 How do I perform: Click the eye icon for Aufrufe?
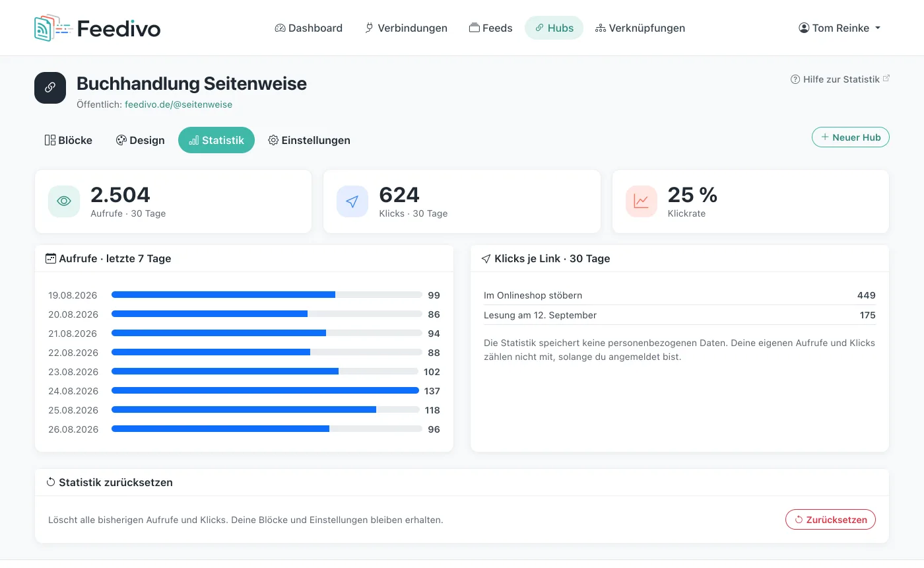64,201
